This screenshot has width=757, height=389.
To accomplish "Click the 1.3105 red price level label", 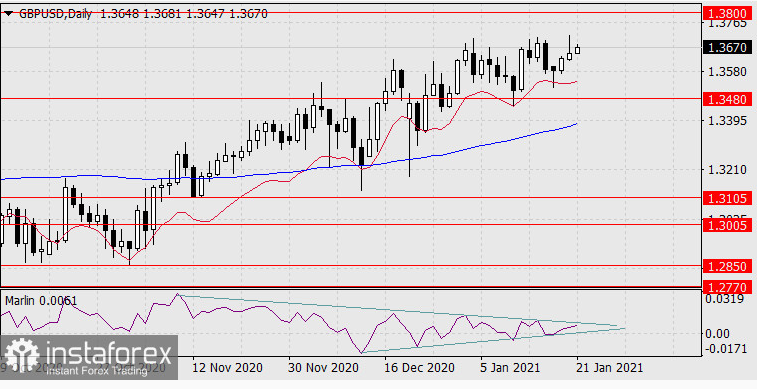I will pyautogui.click(x=728, y=198).
